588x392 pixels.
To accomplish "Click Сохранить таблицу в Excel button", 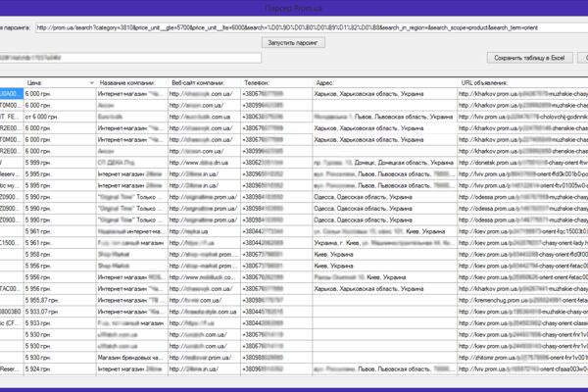I will (529, 58).
